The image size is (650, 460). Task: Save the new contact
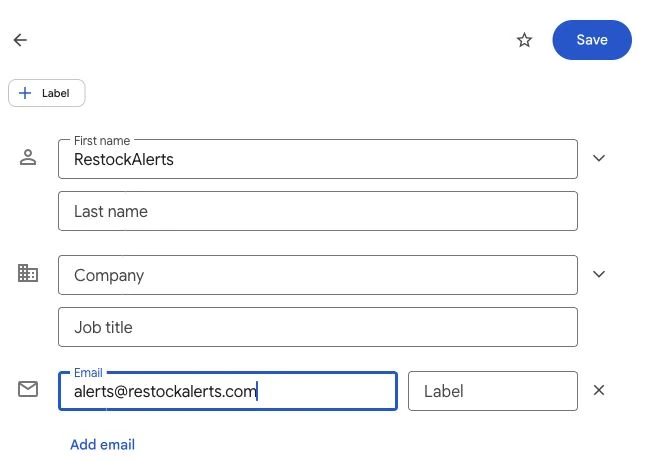[x=592, y=40]
